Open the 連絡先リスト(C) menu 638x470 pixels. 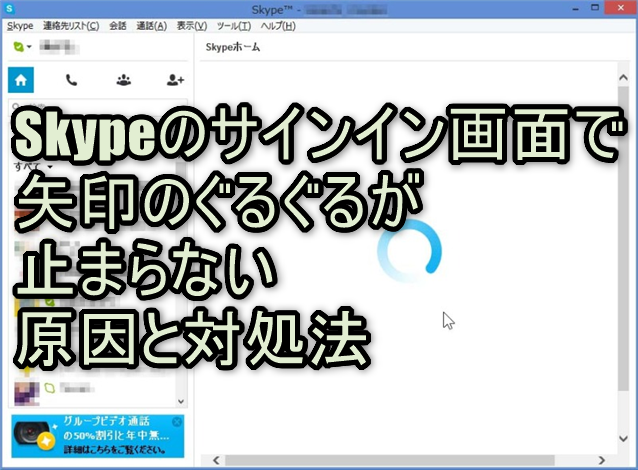(x=71, y=26)
